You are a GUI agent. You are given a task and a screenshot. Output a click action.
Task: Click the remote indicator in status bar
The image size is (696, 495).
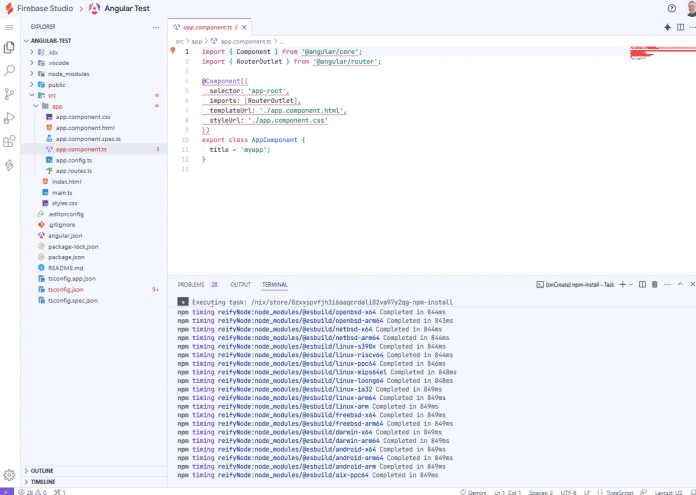coord(7,492)
